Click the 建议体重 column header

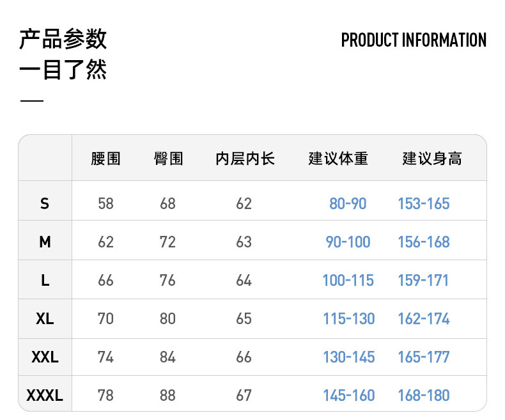pos(338,159)
